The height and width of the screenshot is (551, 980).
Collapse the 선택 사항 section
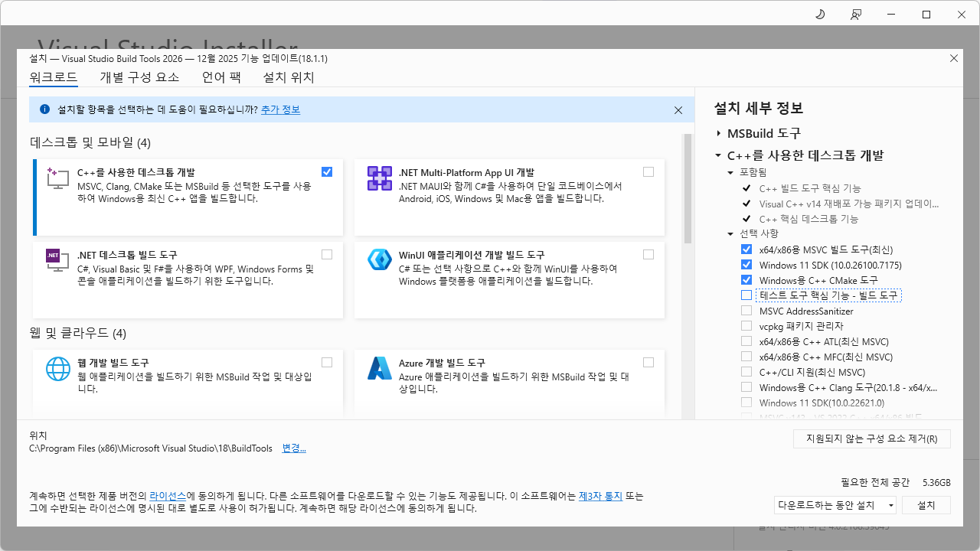click(730, 233)
